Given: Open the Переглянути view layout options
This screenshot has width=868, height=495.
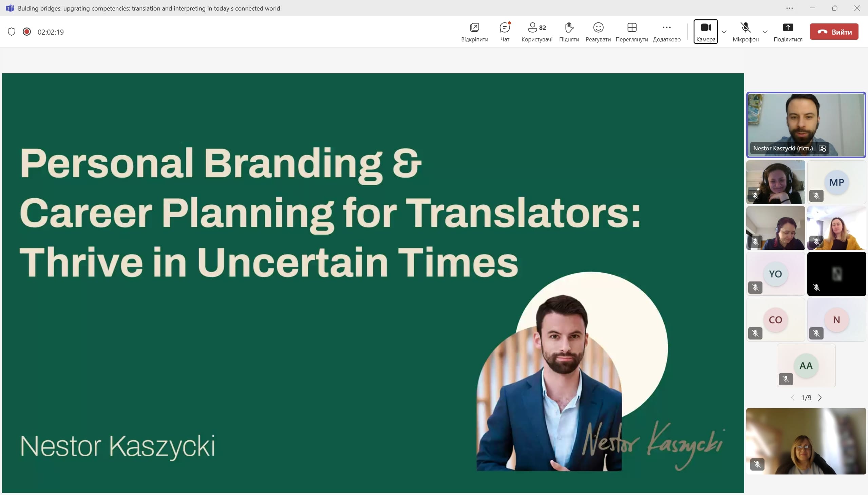Looking at the screenshot, I should (631, 32).
